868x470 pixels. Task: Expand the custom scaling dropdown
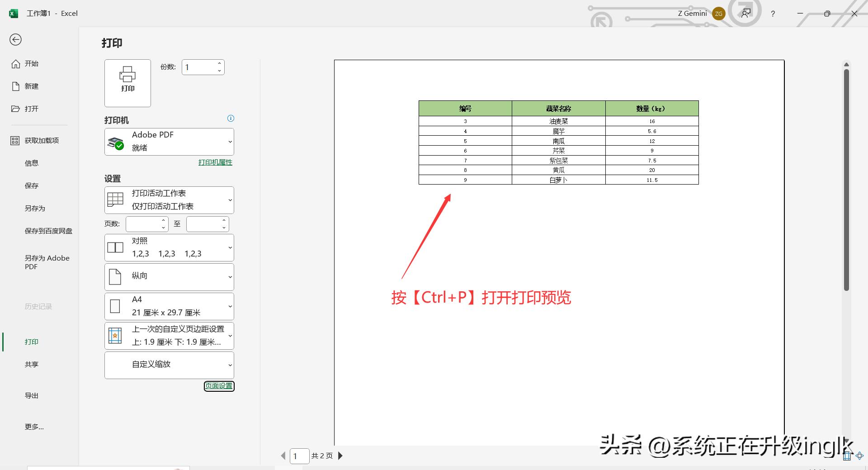coord(169,365)
